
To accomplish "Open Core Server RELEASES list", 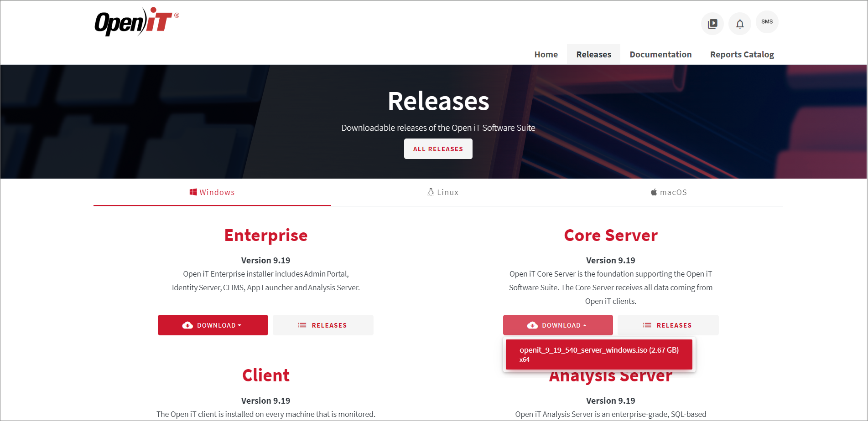I will click(668, 325).
